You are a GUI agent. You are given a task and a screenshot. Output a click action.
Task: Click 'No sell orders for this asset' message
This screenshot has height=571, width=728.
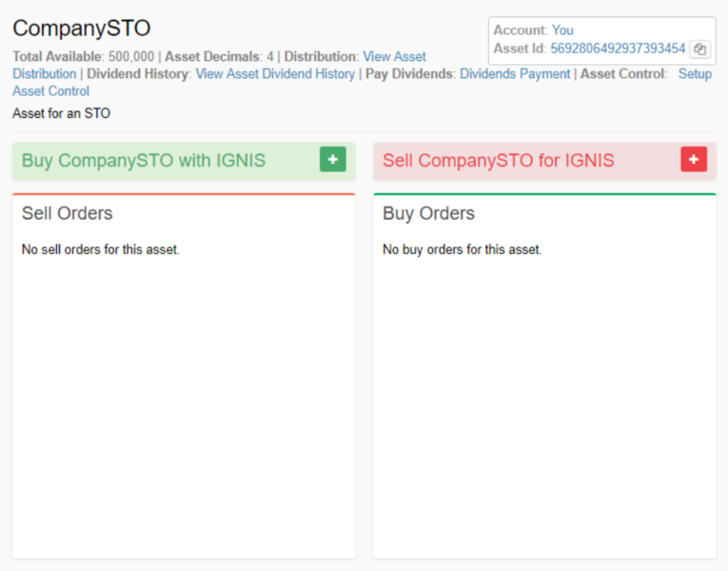100,250
